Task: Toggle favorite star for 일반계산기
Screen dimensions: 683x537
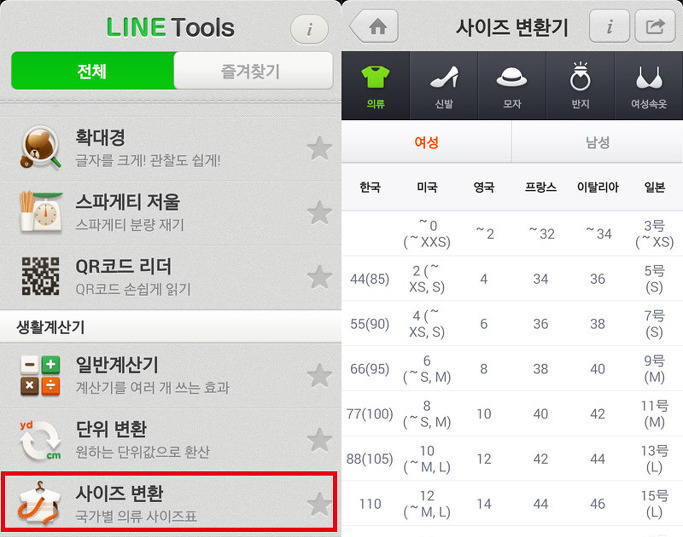Action: (x=319, y=376)
